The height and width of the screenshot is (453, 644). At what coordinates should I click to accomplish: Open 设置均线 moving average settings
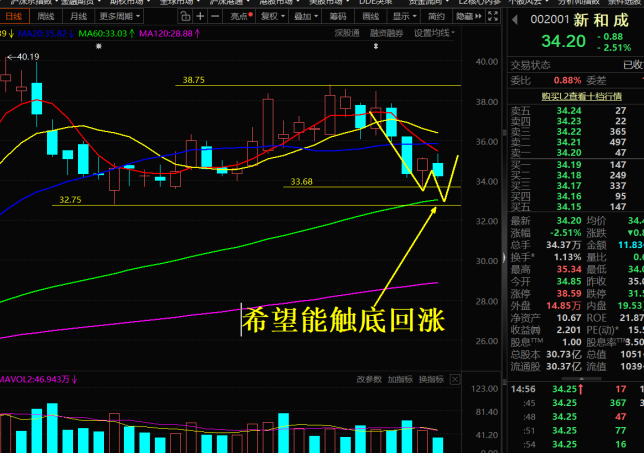click(434, 33)
